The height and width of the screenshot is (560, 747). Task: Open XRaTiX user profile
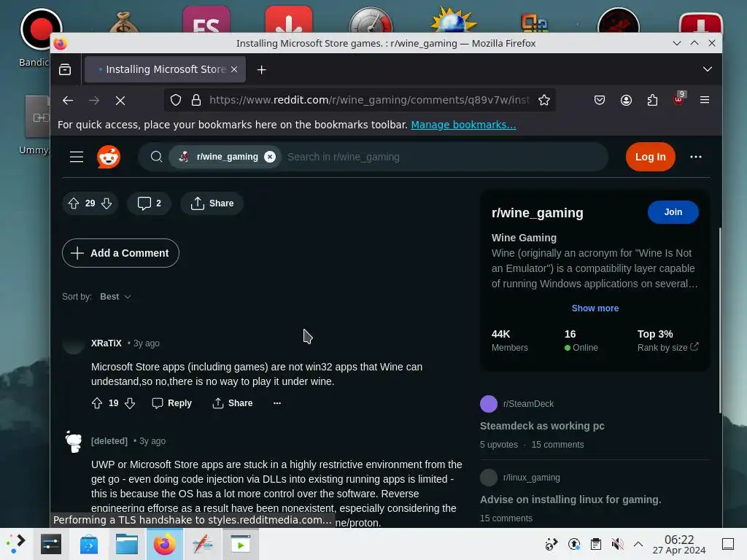pos(107,343)
